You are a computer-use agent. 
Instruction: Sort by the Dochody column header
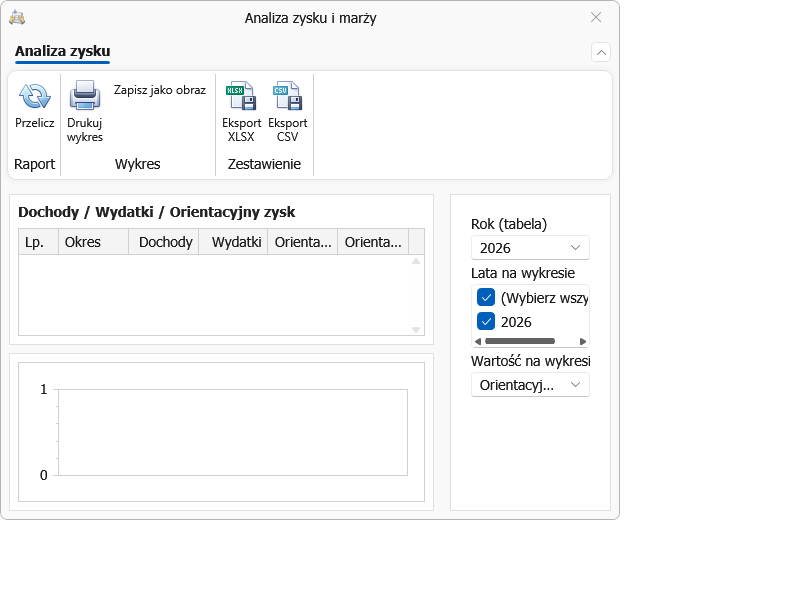pos(164,242)
